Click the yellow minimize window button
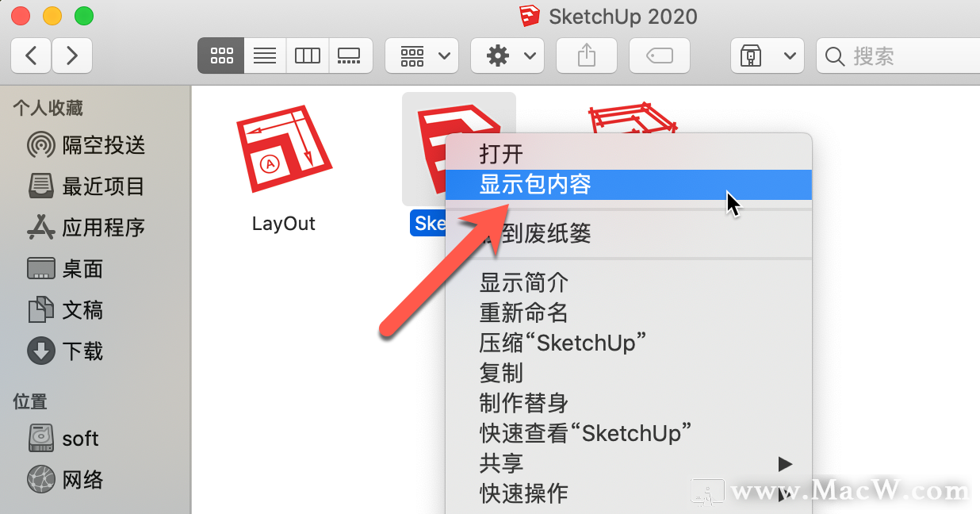The width and height of the screenshot is (980, 514). coord(52,15)
